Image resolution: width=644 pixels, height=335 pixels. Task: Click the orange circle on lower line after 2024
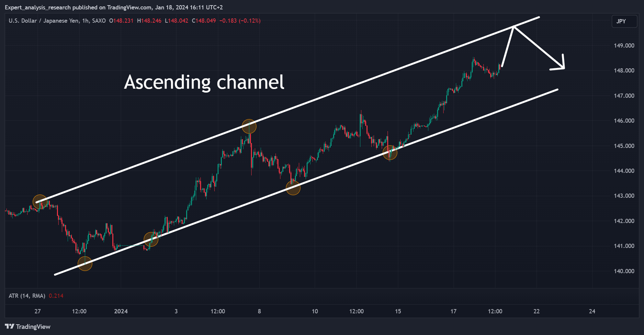[x=151, y=239]
